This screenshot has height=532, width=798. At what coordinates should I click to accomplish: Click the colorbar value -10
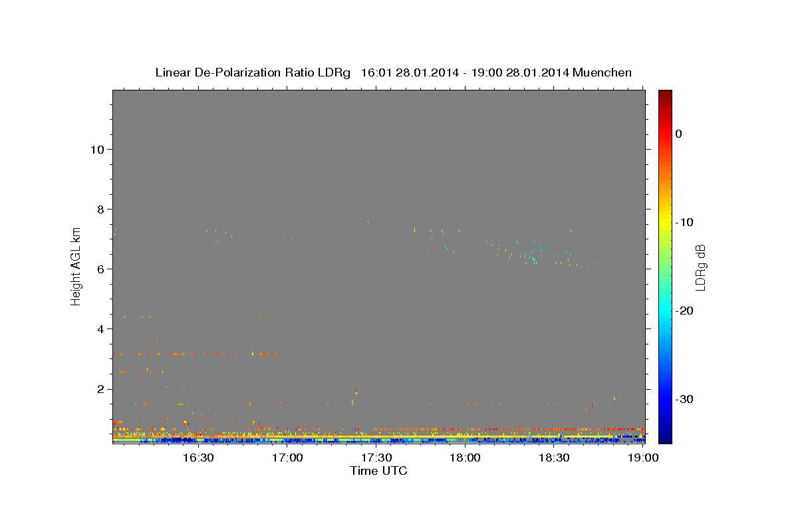point(685,222)
